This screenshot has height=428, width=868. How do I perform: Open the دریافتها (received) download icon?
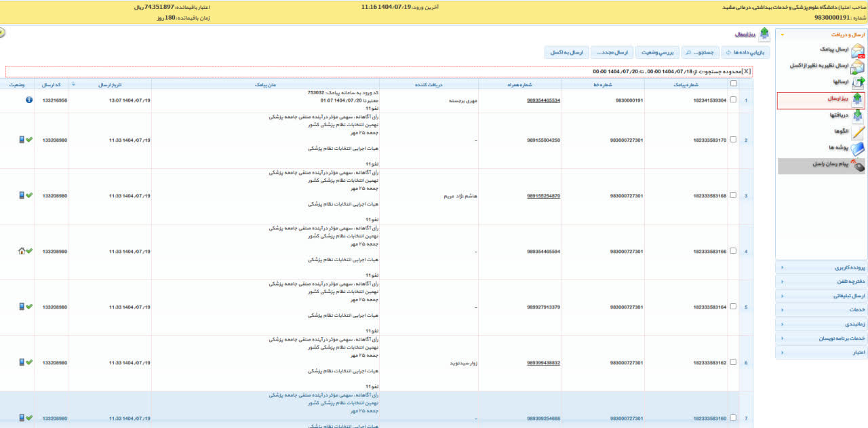[857, 116]
